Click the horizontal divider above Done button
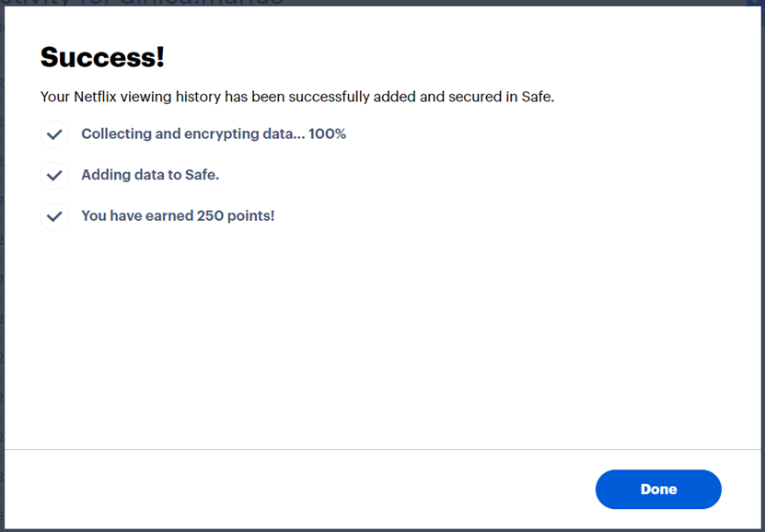 pos(382,449)
